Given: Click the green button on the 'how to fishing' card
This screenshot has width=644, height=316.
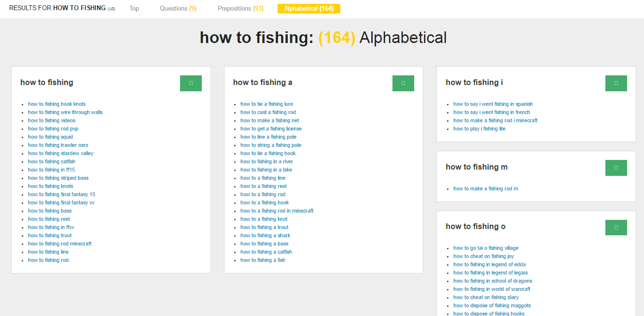Looking at the screenshot, I should pyautogui.click(x=191, y=83).
